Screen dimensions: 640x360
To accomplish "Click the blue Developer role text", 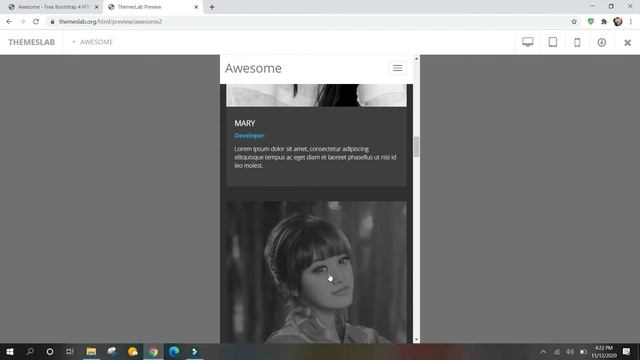I will coord(249,136).
